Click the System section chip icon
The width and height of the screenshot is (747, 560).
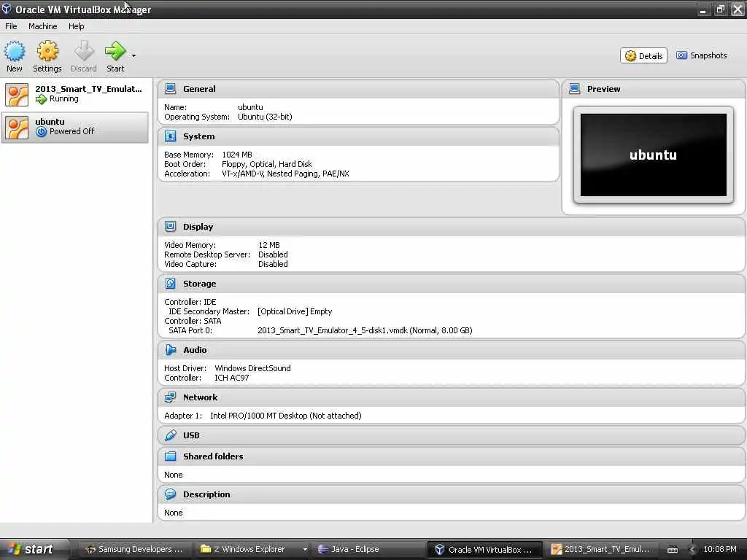[x=170, y=136]
